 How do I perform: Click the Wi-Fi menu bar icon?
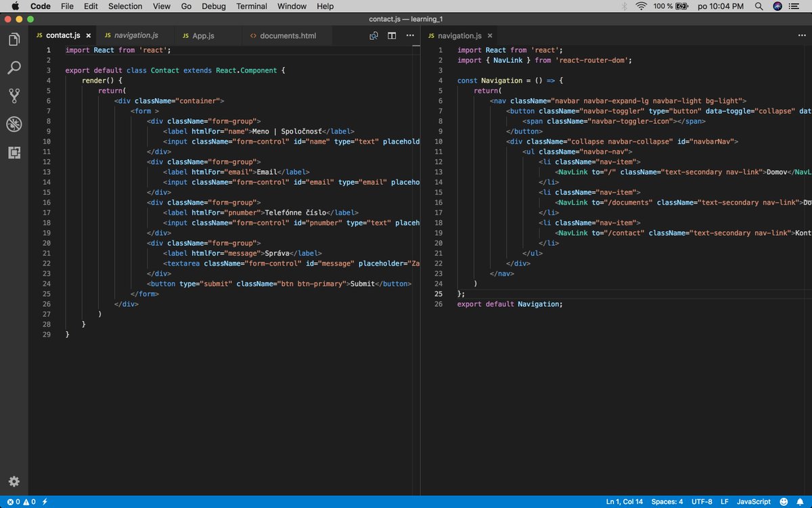pos(641,6)
